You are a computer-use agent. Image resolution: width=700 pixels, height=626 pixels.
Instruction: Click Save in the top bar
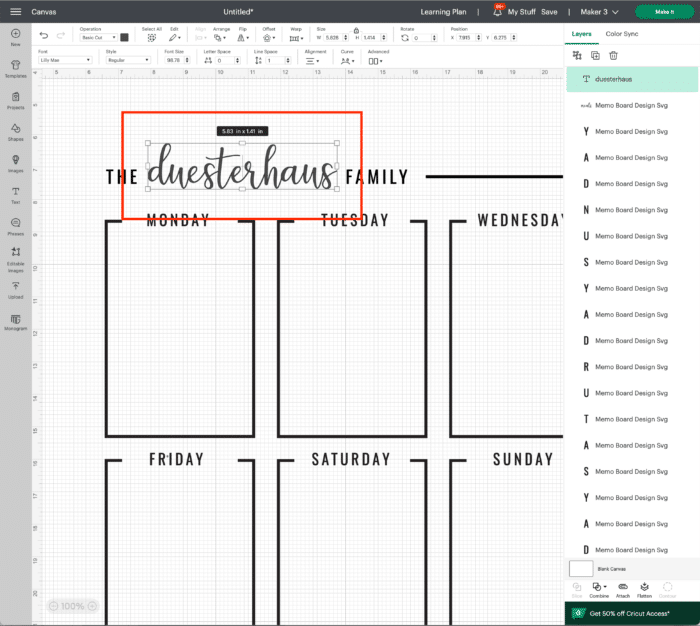pos(549,11)
